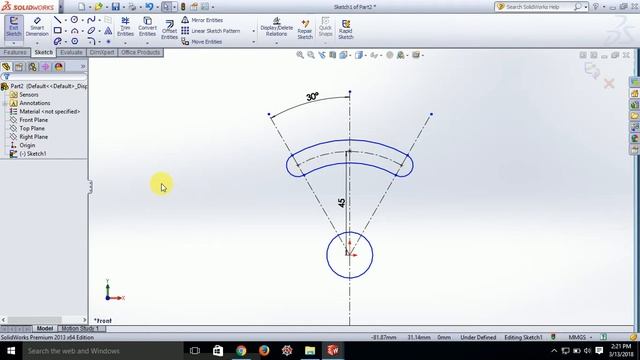The width and height of the screenshot is (640, 360).
Task: Open Linear Sketch Pattern
Action: click(x=211, y=31)
